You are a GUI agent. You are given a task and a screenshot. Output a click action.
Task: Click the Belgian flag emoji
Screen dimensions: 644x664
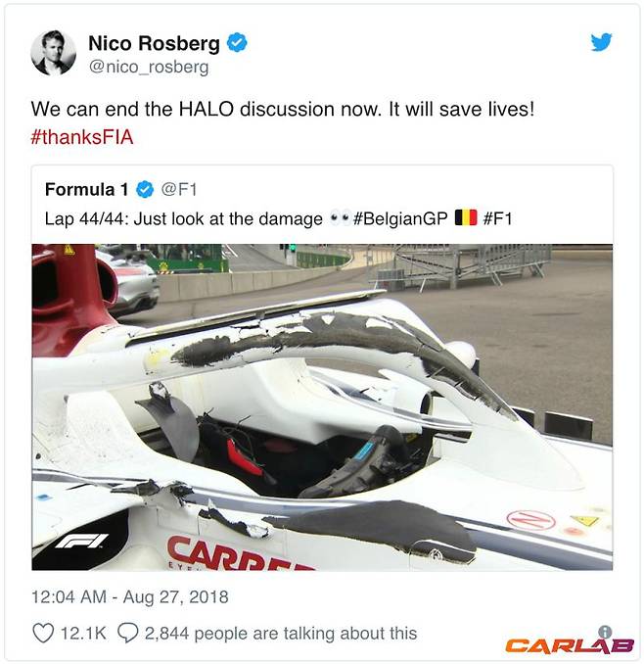pyautogui.click(x=466, y=218)
